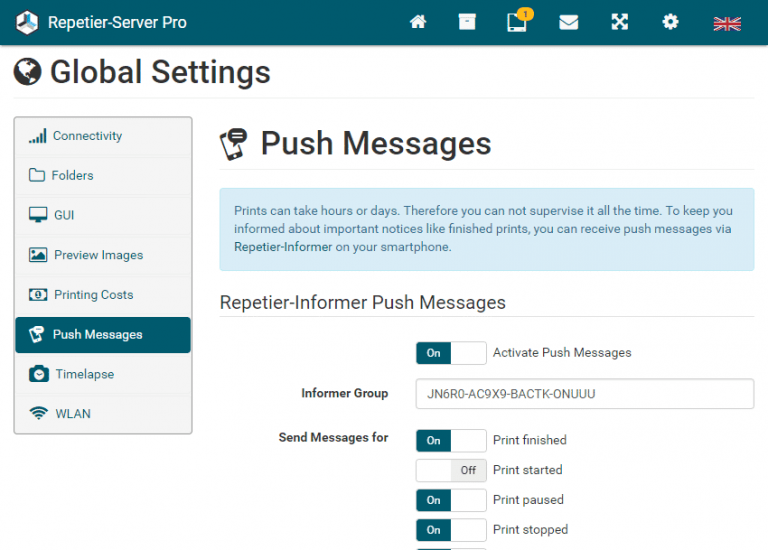This screenshot has width=768, height=550.
Task: Toggle the Print paused switch
Action: 451,500
